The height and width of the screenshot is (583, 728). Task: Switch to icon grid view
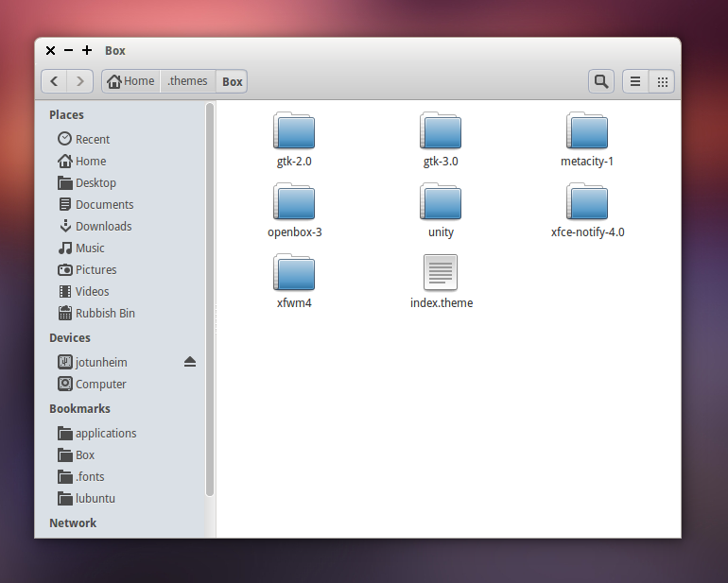click(662, 81)
